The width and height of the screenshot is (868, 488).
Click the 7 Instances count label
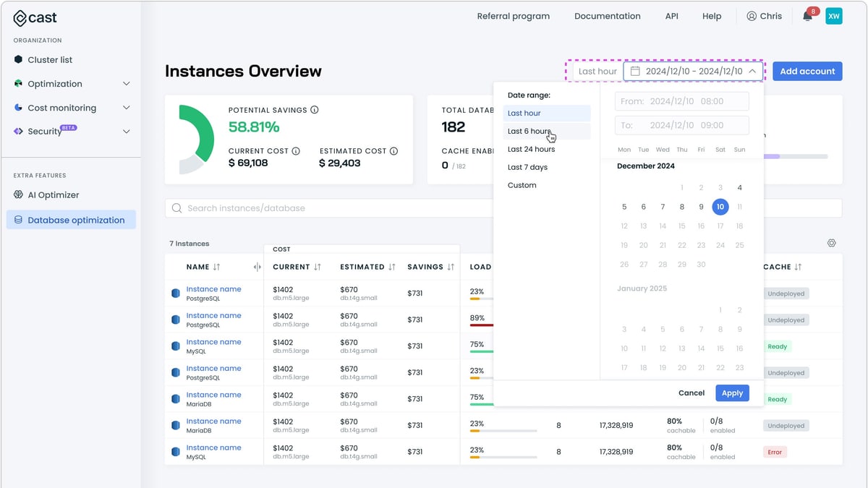pos(189,244)
